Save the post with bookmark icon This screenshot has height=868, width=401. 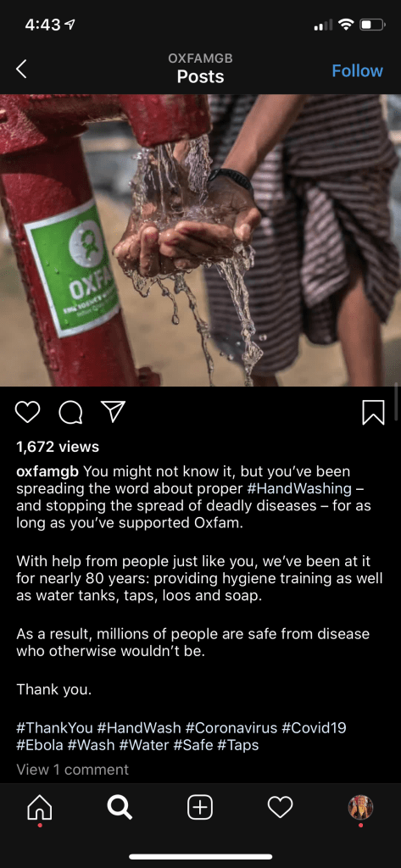[x=373, y=413]
